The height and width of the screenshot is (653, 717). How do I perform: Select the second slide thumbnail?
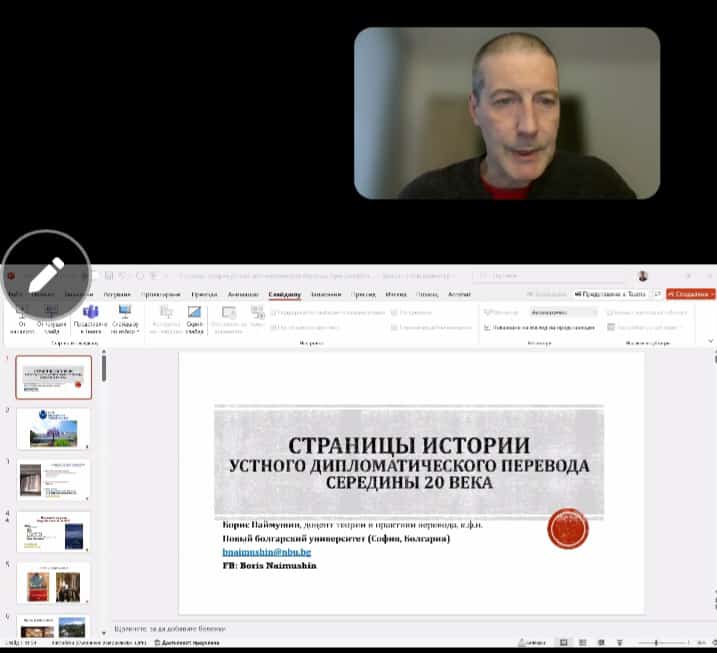click(54, 428)
